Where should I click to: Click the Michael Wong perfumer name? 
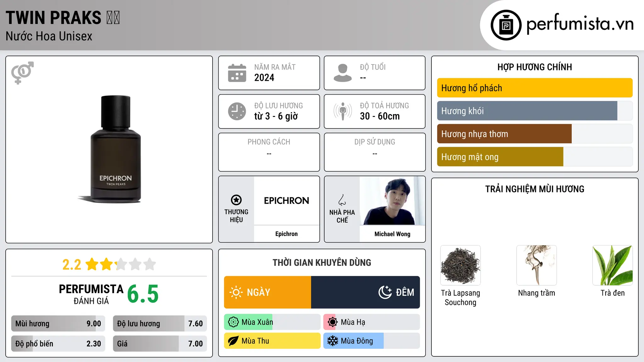pos(392,234)
